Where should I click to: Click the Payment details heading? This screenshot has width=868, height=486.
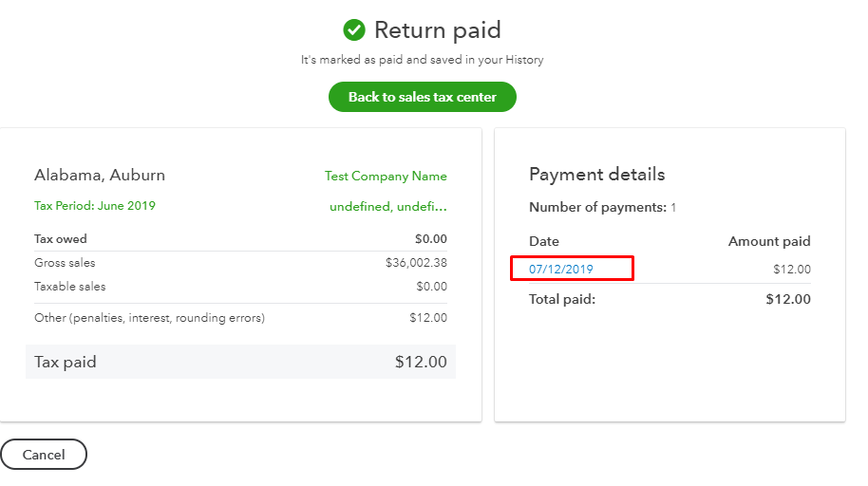tap(596, 175)
